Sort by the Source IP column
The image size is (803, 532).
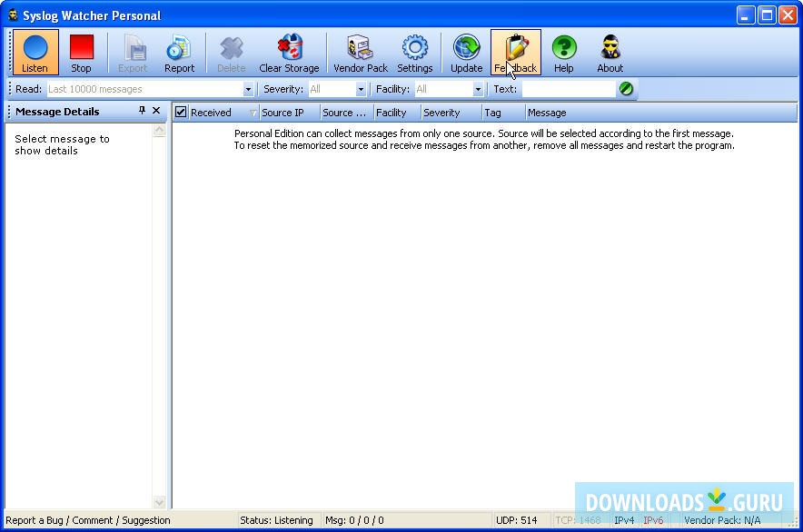[x=290, y=113]
